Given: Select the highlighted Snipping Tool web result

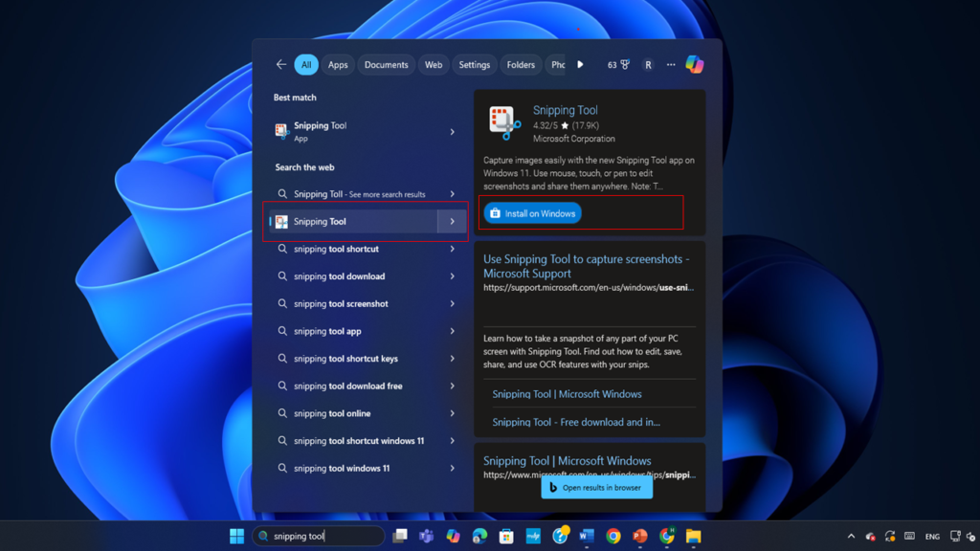Looking at the screenshot, I should (354, 222).
